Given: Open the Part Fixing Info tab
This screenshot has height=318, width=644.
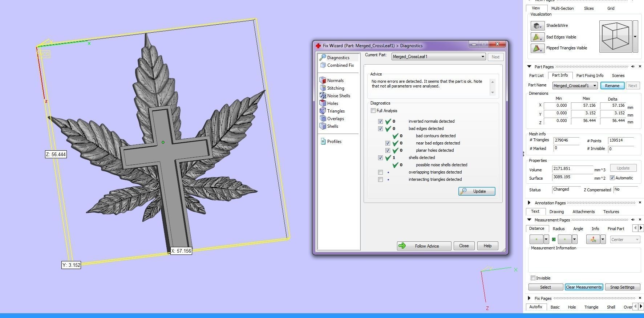Looking at the screenshot, I should [x=590, y=76].
